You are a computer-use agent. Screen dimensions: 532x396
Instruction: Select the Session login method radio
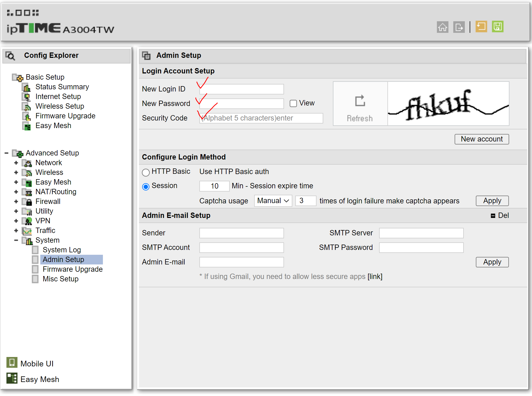coord(146,187)
